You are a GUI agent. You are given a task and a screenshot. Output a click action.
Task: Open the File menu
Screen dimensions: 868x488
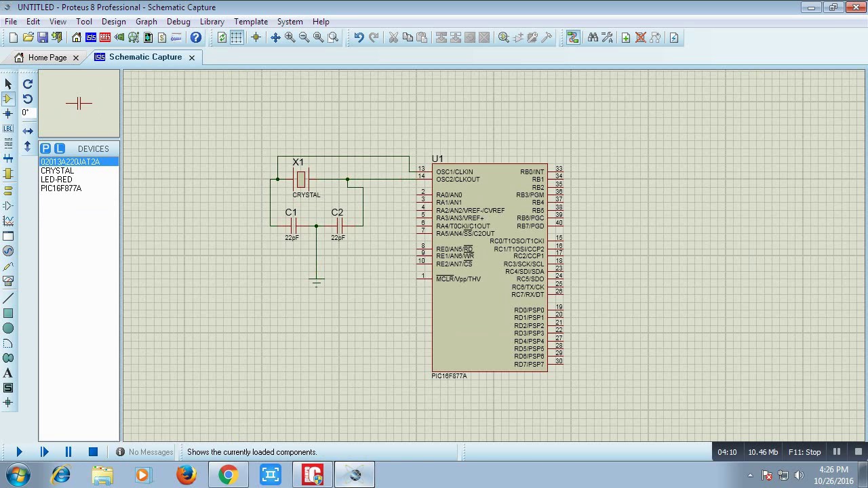11,22
